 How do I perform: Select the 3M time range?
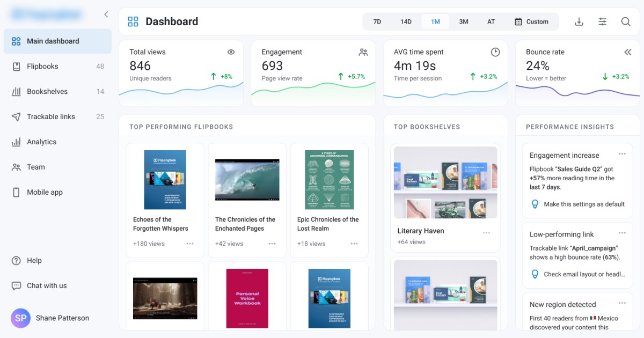pyautogui.click(x=464, y=22)
